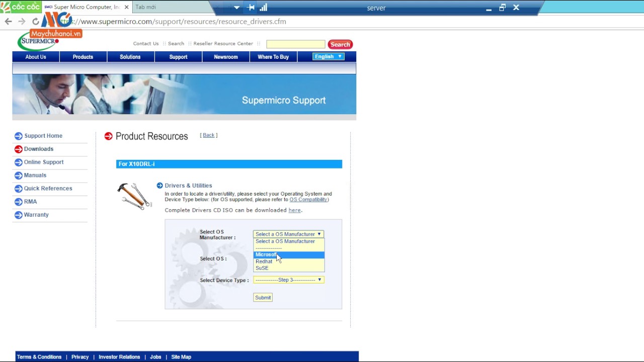Open the Newsroom menu
644x362 pixels.
[226, 57]
